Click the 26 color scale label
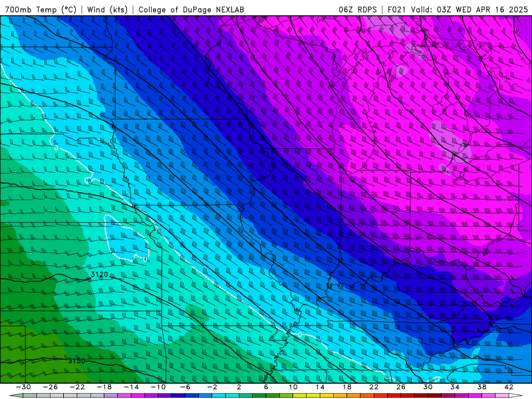 401,387
